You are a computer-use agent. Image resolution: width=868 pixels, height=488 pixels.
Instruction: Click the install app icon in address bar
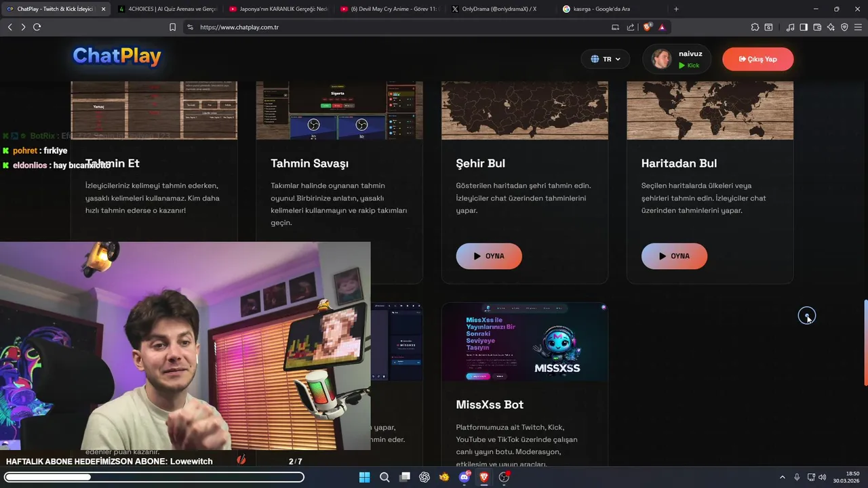pos(615,27)
